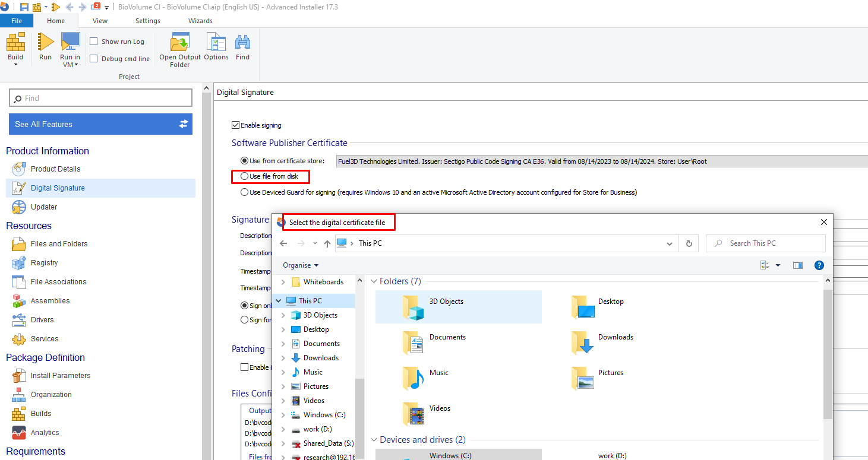This screenshot has height=460, width=868.
Task: Click the Search This PC field
Action: (765, 243)
